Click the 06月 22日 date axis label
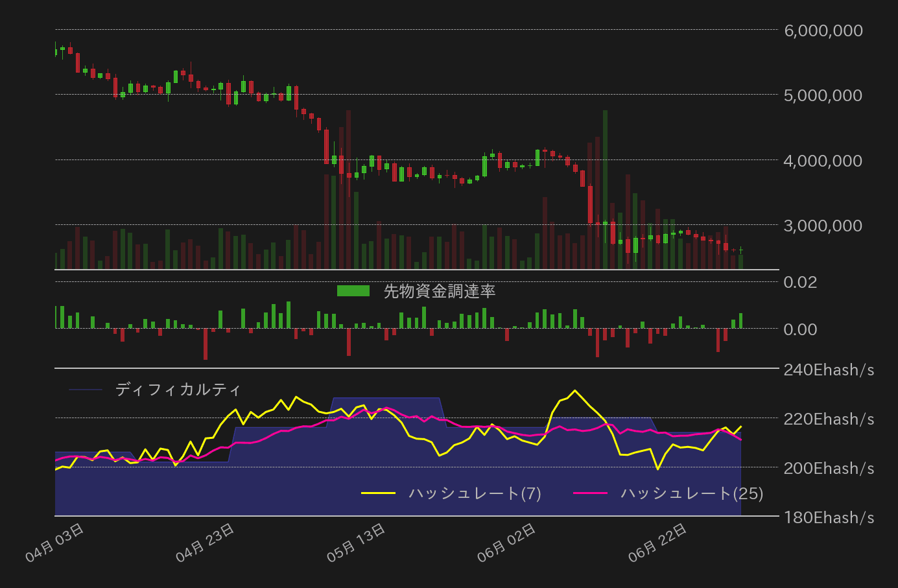The height and width of the screenshot is (588, 898). click(657, 543)
